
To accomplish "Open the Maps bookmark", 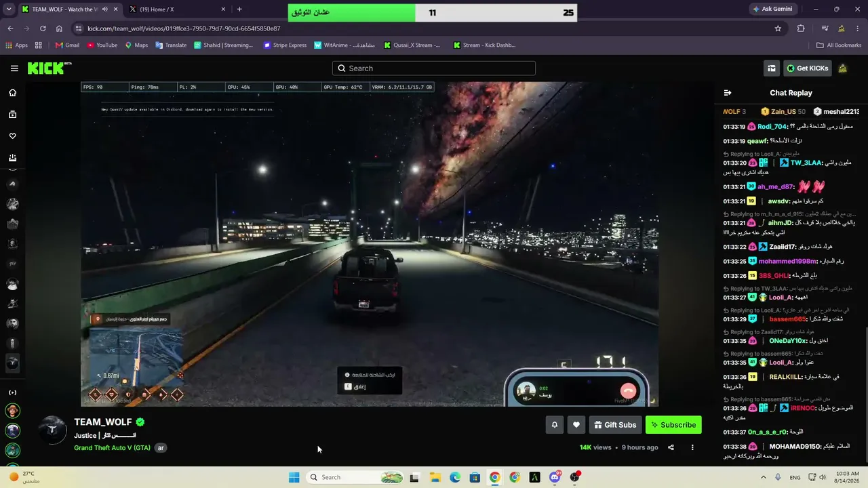I will [x=136, y=45].
